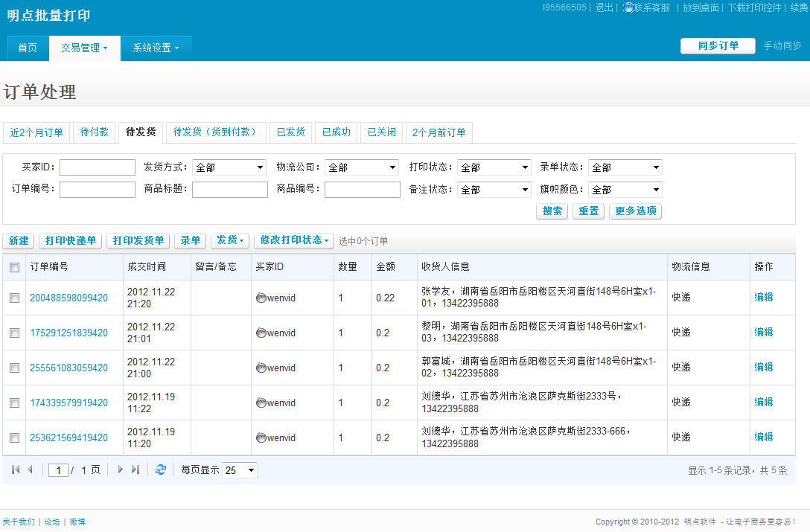Open the 已成功 tab
Screen dimensions: 810x532
coord(337,132)
